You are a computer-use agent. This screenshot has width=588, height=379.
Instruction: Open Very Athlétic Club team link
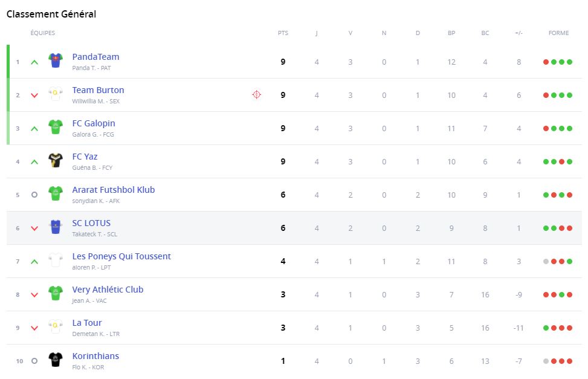click(x=108, y=290)
